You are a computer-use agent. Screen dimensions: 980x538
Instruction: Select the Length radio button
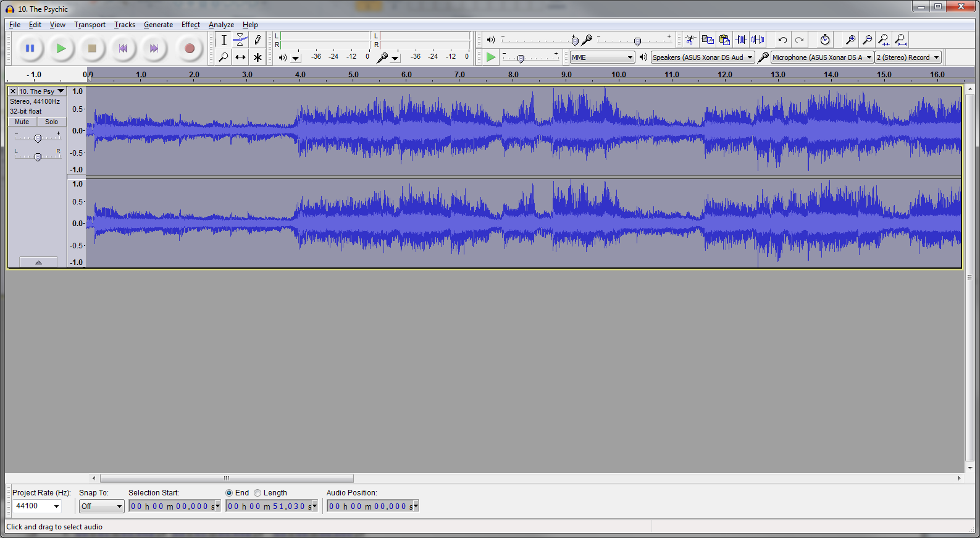tap(258, 493)
